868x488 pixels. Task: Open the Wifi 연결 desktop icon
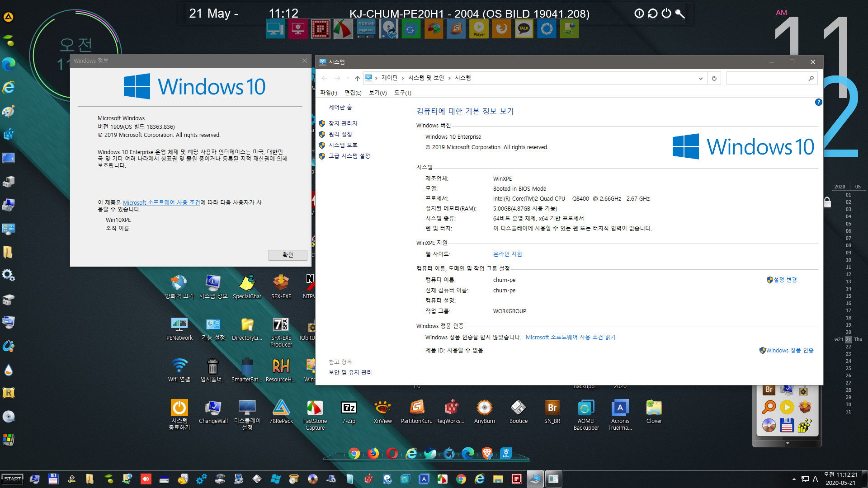pyautogui.click(x=179, y=370)
